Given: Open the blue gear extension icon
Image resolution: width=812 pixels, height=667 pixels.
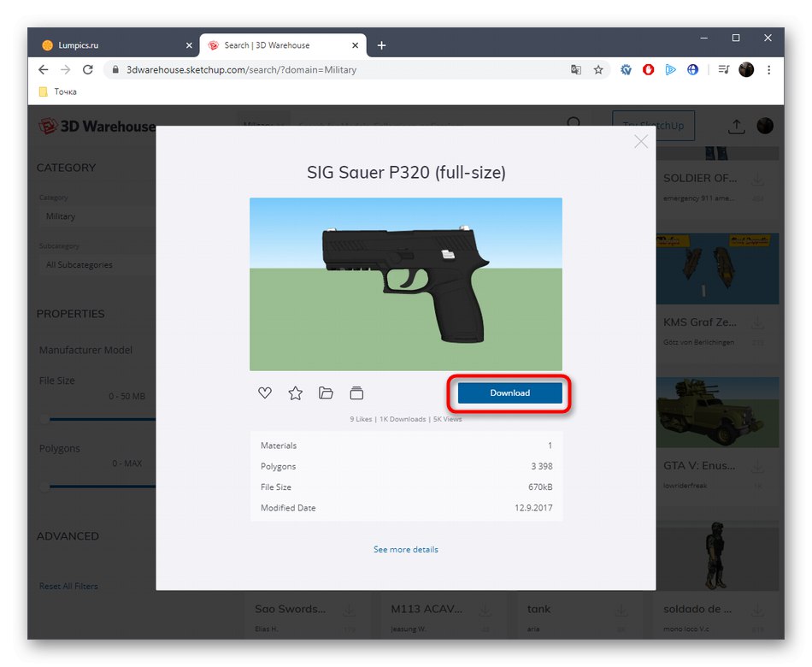Looking at the screenshot, I should [626, 69].
